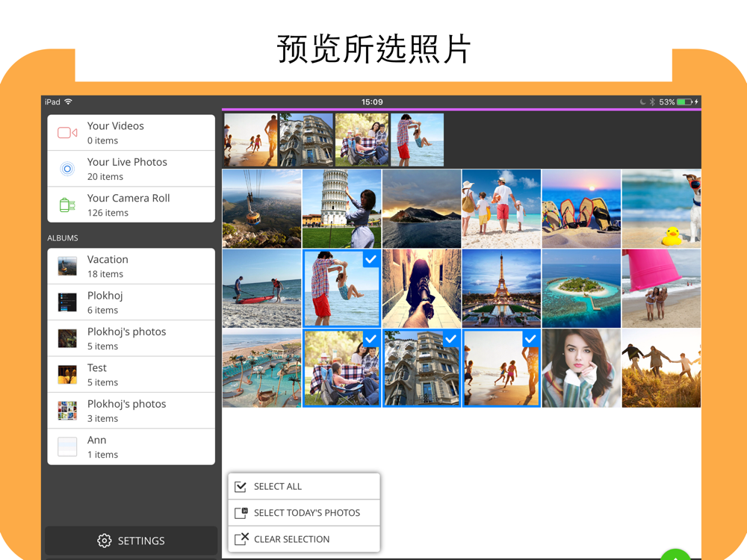
Task: Select the cable car photo
Action: (261, 208)
